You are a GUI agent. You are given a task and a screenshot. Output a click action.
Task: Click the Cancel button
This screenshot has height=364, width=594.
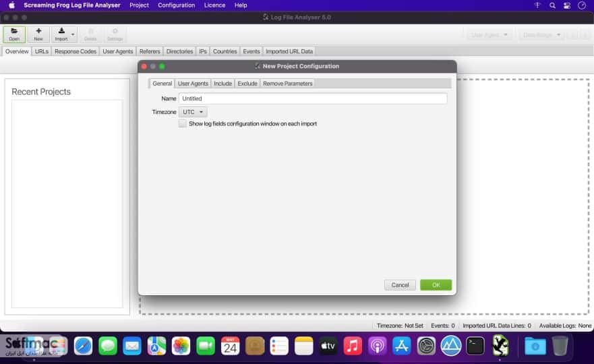400,285
